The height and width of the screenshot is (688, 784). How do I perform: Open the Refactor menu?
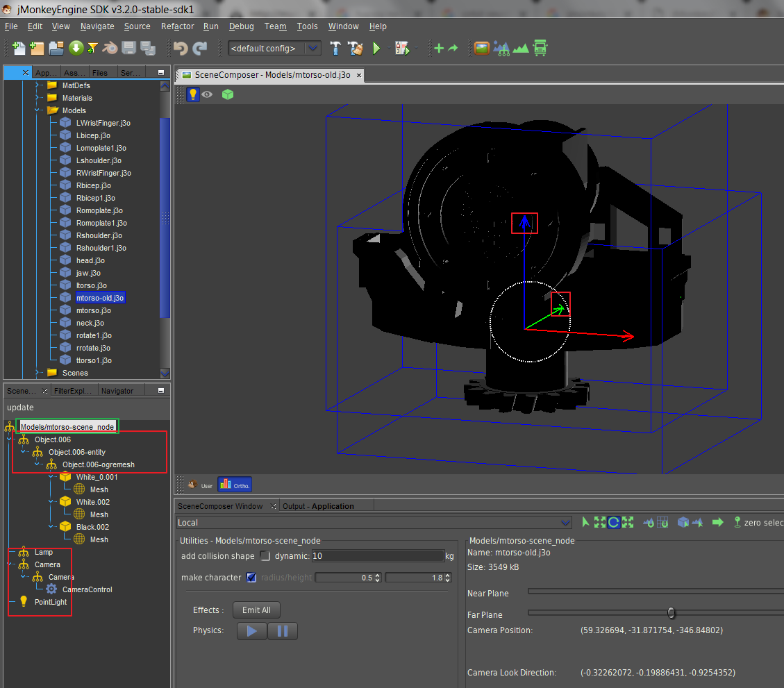tap(177, 26)
